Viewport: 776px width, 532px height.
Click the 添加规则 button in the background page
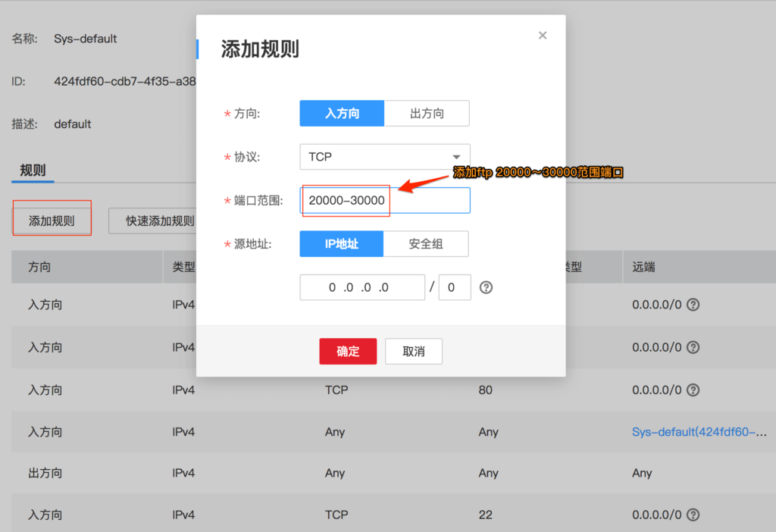click(52, 221)
